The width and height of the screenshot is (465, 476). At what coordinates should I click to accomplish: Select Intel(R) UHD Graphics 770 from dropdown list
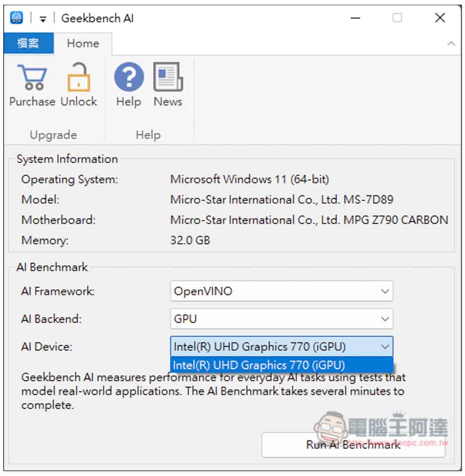tap(282, 365)
